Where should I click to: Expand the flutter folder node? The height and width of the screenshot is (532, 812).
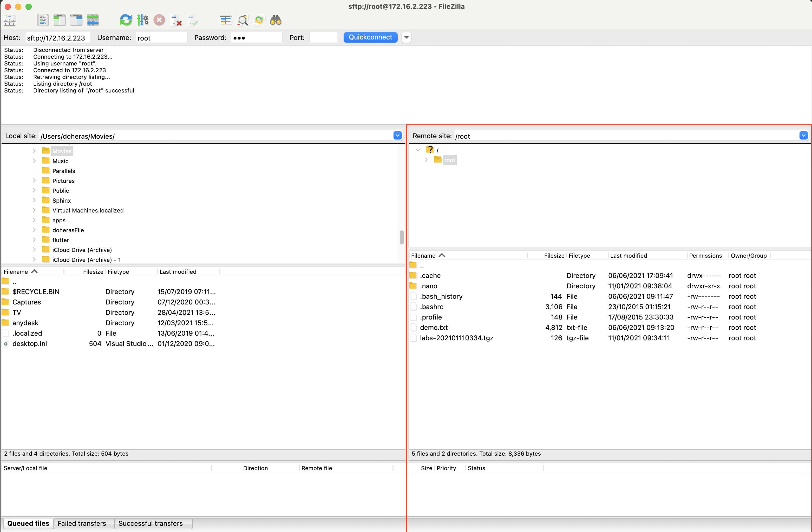click(x=34, y=240)
